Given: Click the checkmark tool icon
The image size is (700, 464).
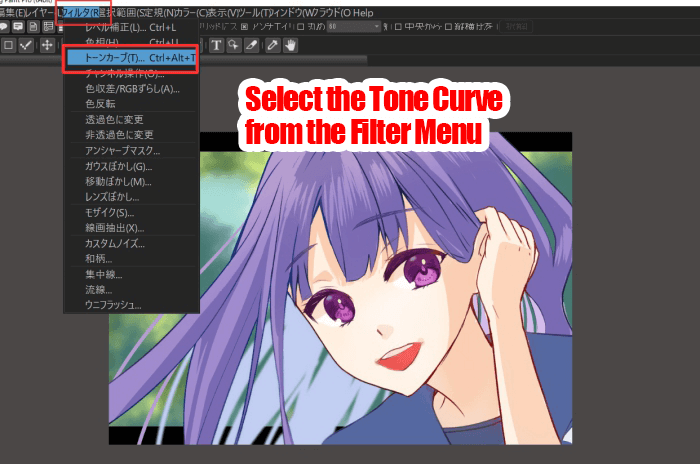Looking at the screenshot, I should click(x=26, y=45).
